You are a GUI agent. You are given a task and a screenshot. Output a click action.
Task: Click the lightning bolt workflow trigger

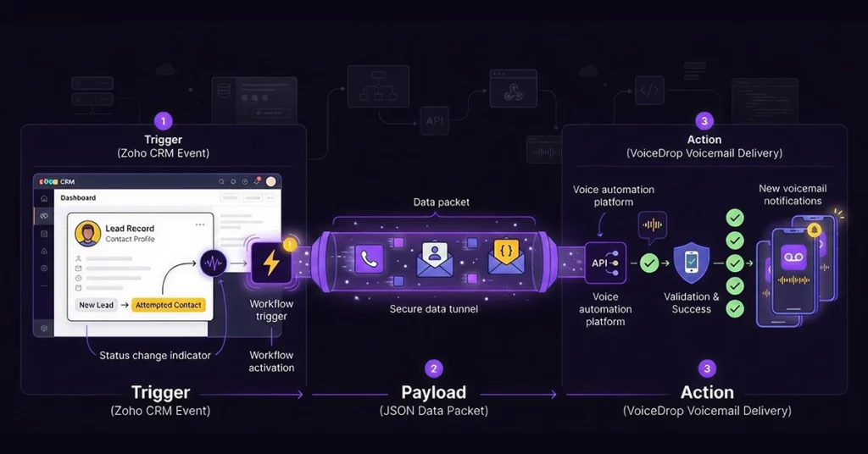pyautogui.click(x=271, y=263)
